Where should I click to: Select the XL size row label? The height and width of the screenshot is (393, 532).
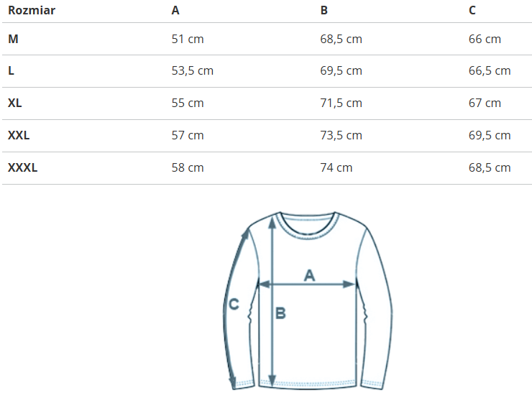[15, 103]
